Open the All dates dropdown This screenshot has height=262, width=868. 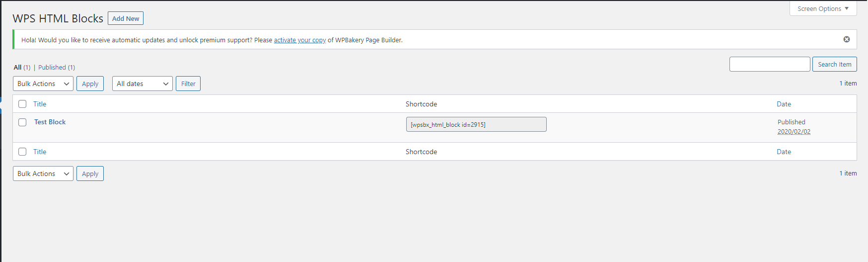point(143,84)
